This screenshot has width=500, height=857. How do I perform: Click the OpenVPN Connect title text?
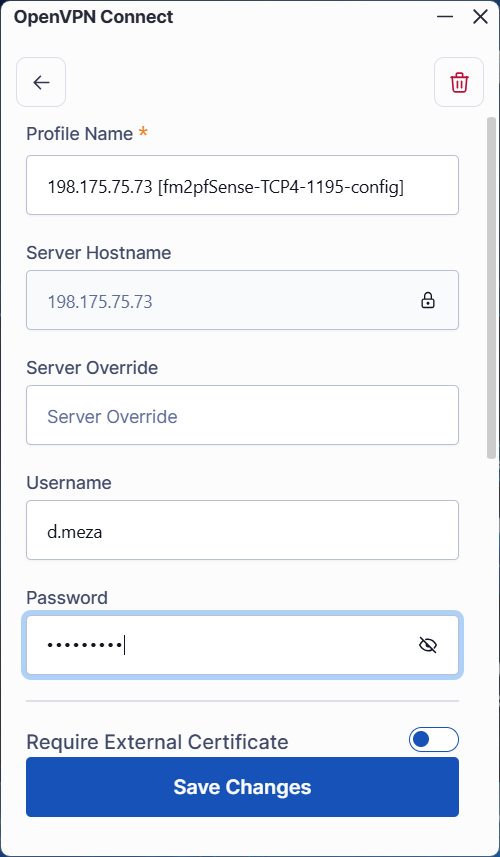(93, 17)
